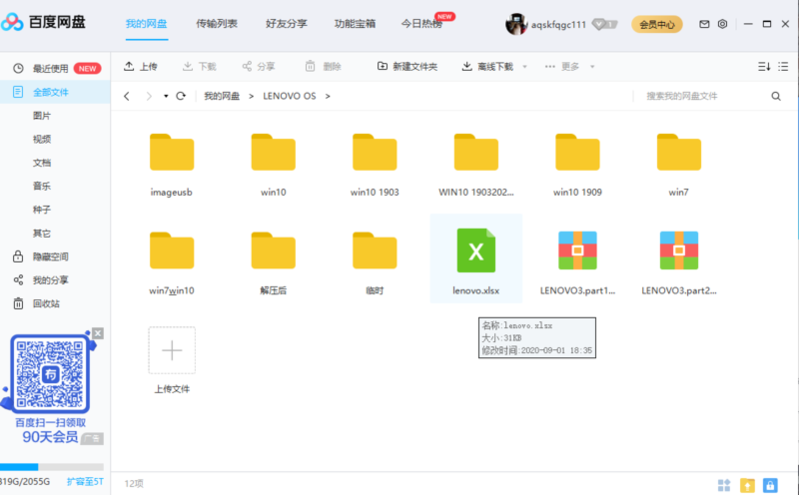Expand the 更多 dropdown menu
The image size is (799, 495).
pos(592,67)
